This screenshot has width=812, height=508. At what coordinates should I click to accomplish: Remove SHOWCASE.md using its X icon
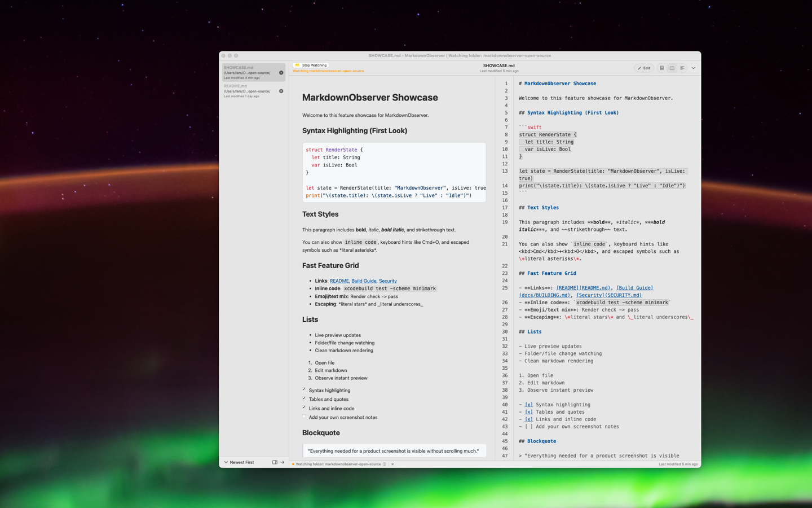pyautogui.click(x=280, y=72)
